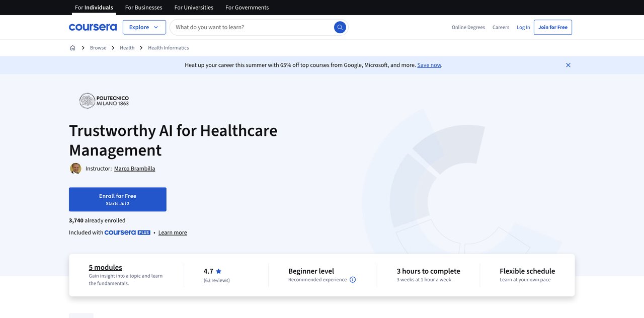Click the course title heading
This screenshot has height=318, width=644.
click(x=173, y=140)
